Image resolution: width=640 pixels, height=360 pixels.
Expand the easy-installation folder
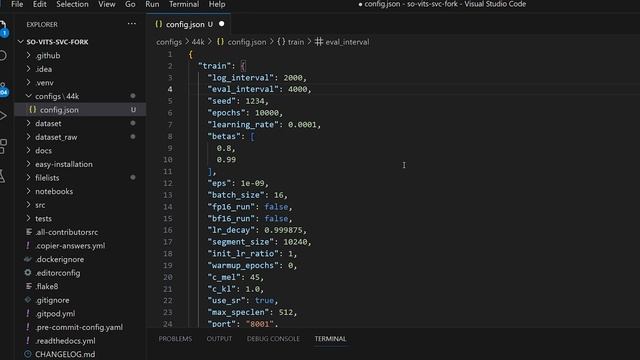click(64, 164)
